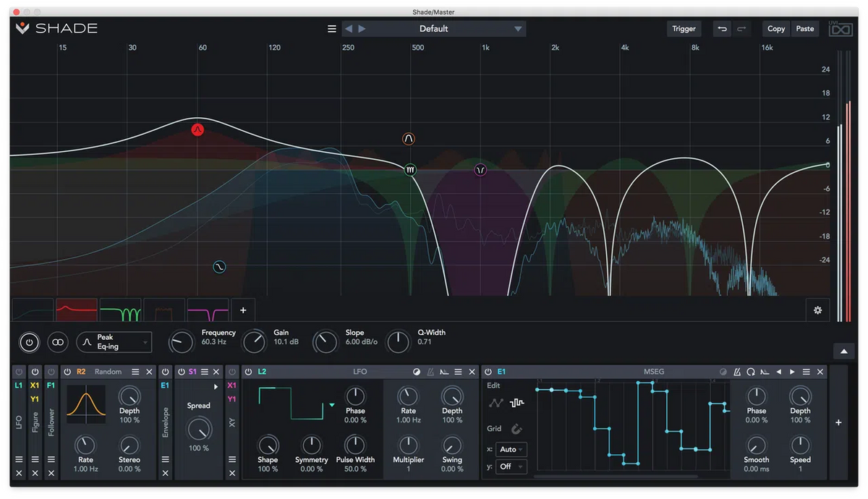Click the undo arrow in the top bar
Viewport: 868px width, 499px height.
click(721, 29)
